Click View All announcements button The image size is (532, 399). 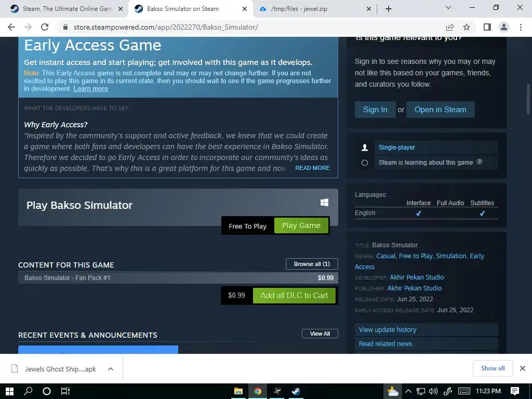tap(320, 334)
